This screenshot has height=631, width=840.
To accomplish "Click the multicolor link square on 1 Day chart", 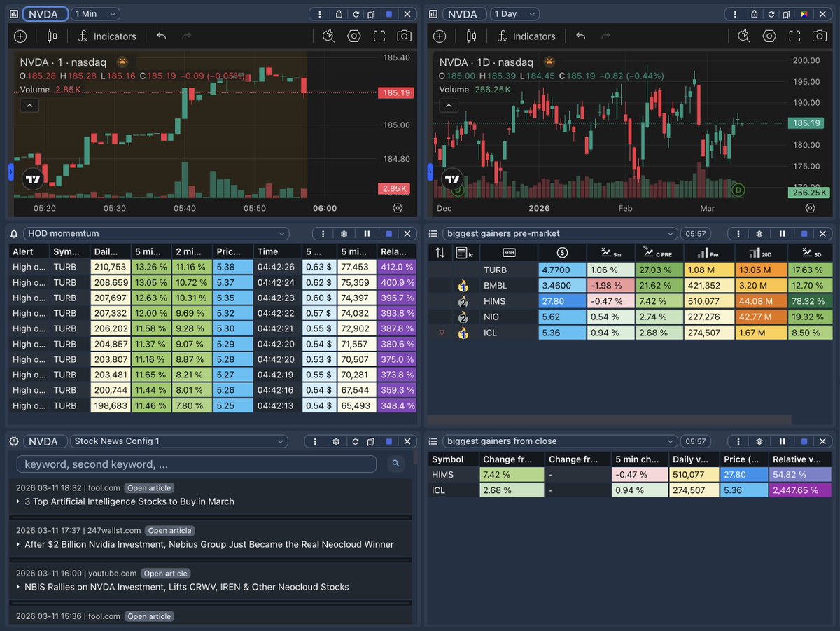I will 804,14.
